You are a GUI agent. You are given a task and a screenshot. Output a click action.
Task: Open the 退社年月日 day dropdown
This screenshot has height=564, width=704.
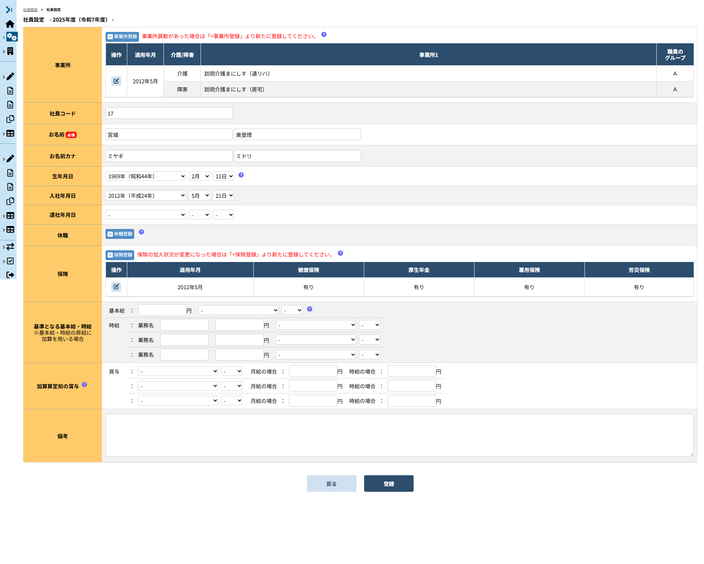click(x=223, y=215)
